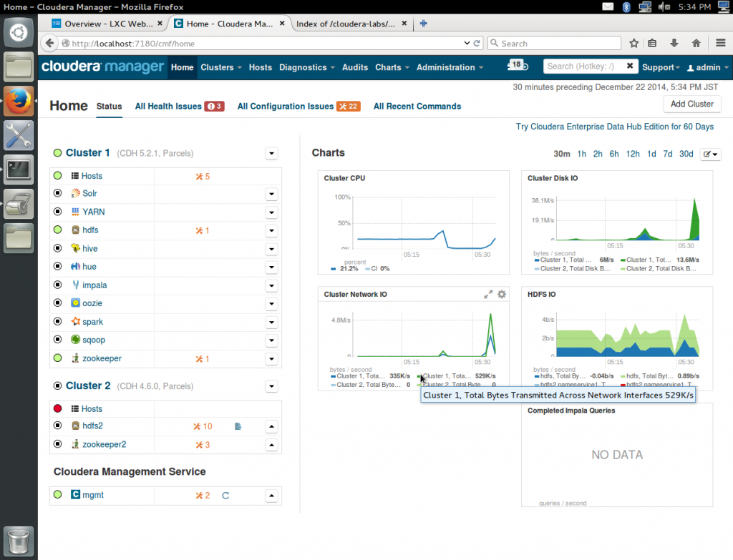Open the Support menu
This screenshot has height=560, width=733.
[661, 67]
